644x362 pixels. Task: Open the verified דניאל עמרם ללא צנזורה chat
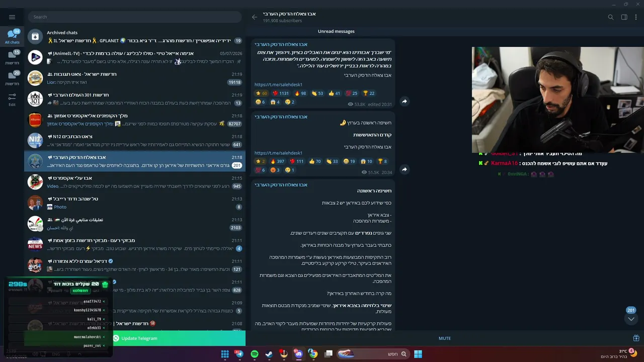point(135,265)
